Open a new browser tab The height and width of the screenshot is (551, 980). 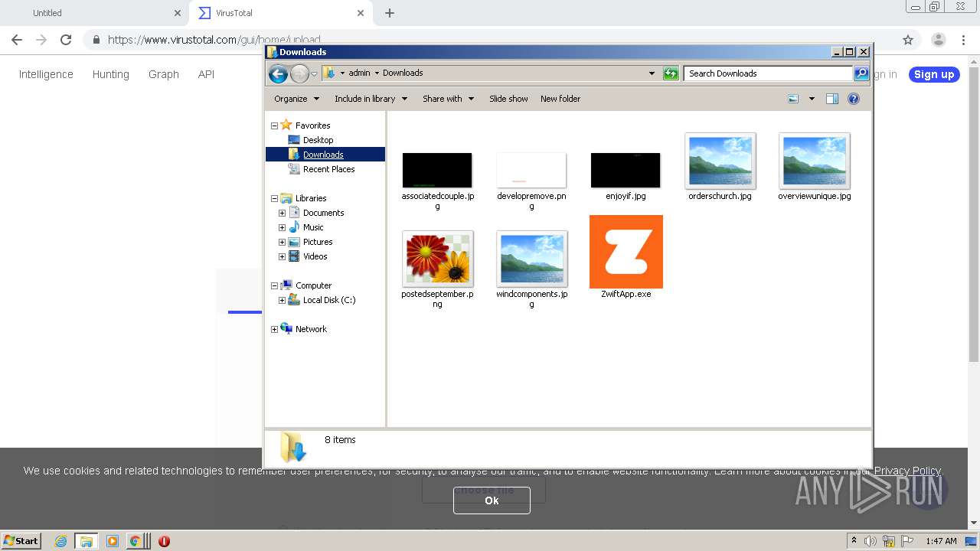click(x=390, y=13)
